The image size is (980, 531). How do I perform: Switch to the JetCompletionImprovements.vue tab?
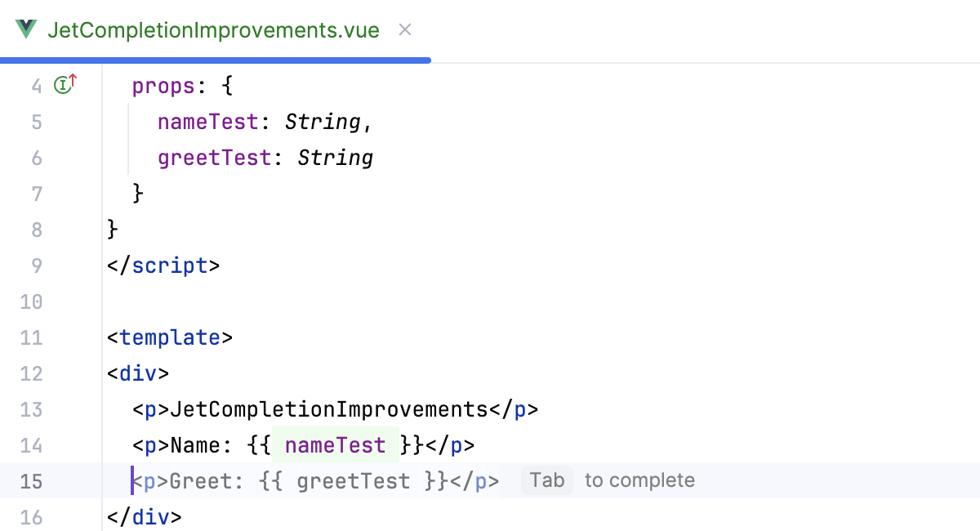pyautogui.click(x=214, y=30)
